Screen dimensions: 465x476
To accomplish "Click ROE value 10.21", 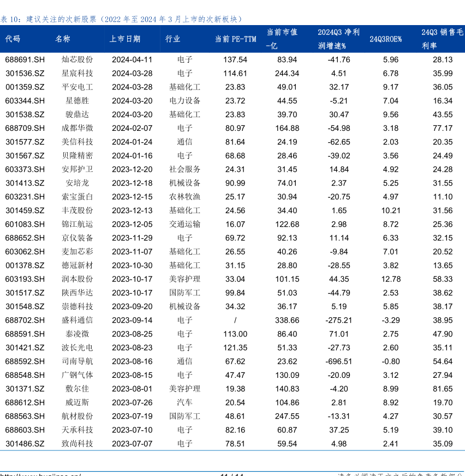I will point(391,210).
